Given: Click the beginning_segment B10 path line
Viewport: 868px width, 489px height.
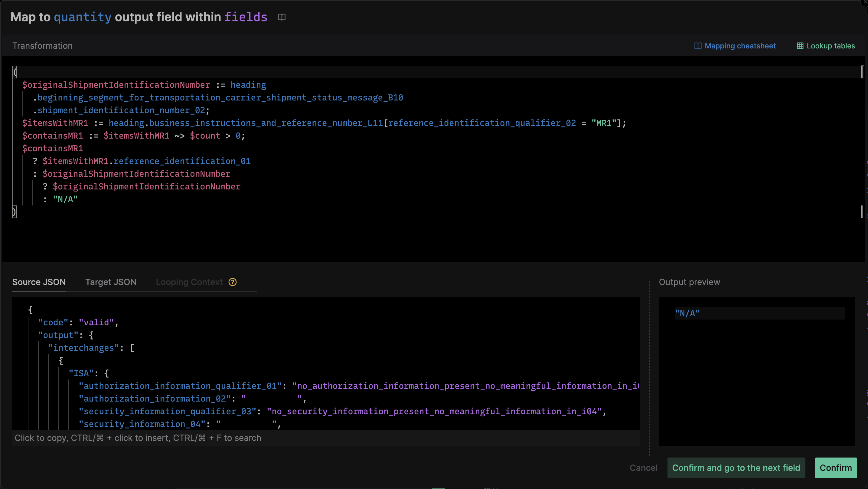Looking at the screenshot, I should [218, 97].
